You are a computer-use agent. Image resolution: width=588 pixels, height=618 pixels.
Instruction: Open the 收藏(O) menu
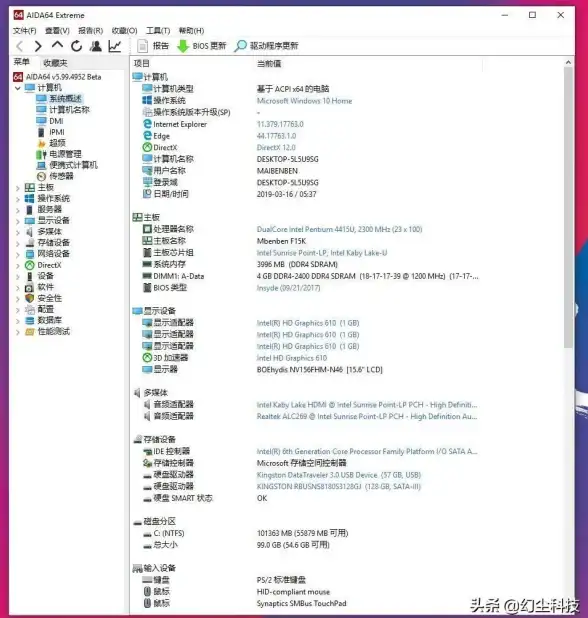pyautogui.click(x=125, y=31)
